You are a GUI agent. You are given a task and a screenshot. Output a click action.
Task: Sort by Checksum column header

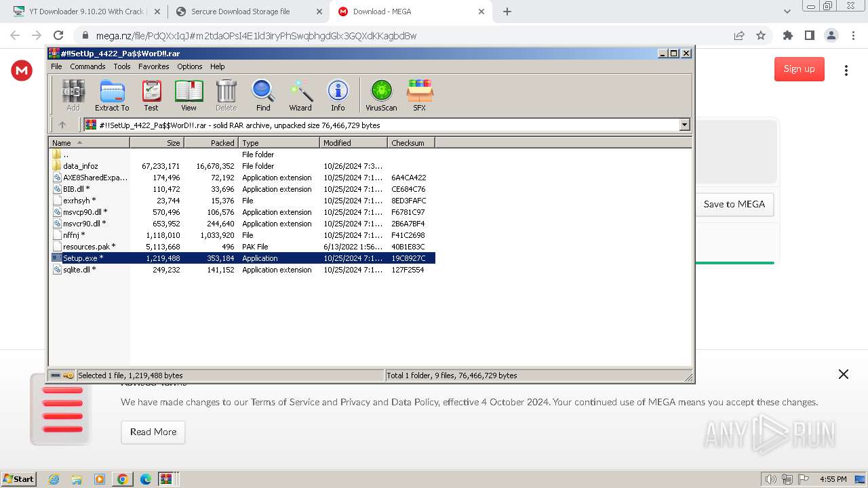[x=411, y=143]
